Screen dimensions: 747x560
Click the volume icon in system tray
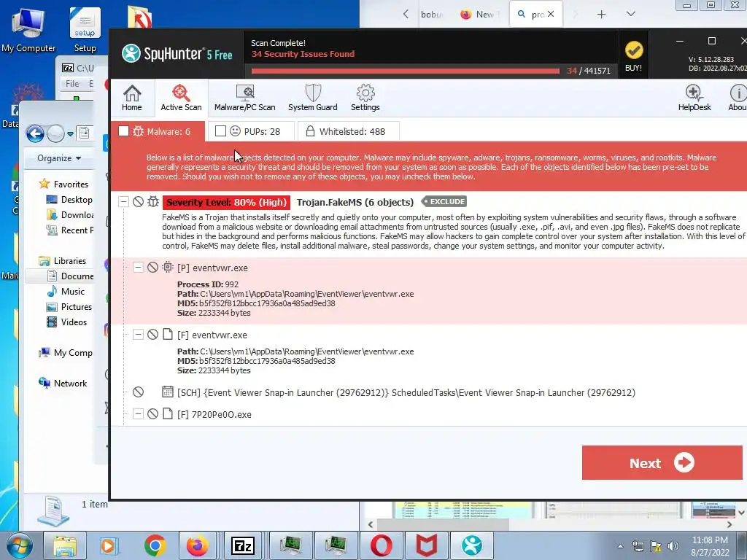[x=673, y=546]
